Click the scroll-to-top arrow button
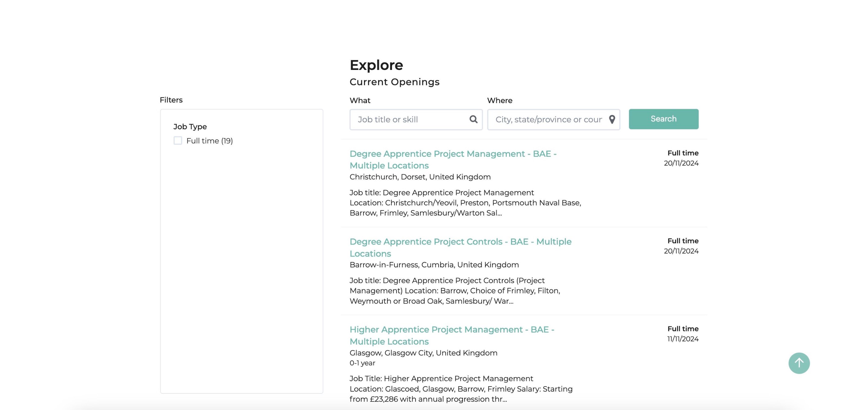 799,363
